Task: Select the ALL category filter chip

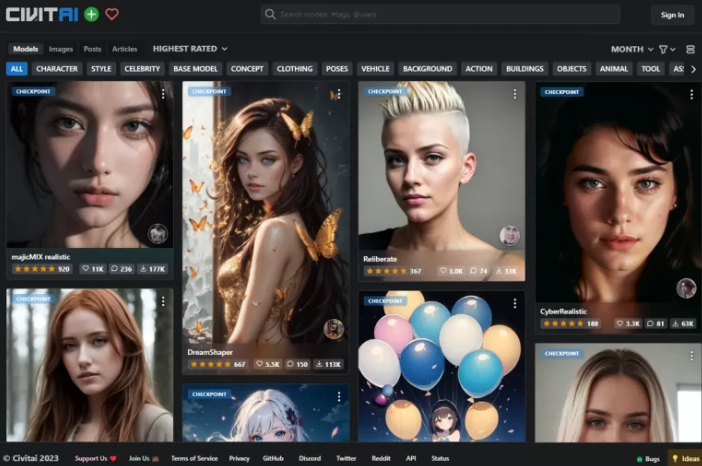Action: [x=17, y=69]
